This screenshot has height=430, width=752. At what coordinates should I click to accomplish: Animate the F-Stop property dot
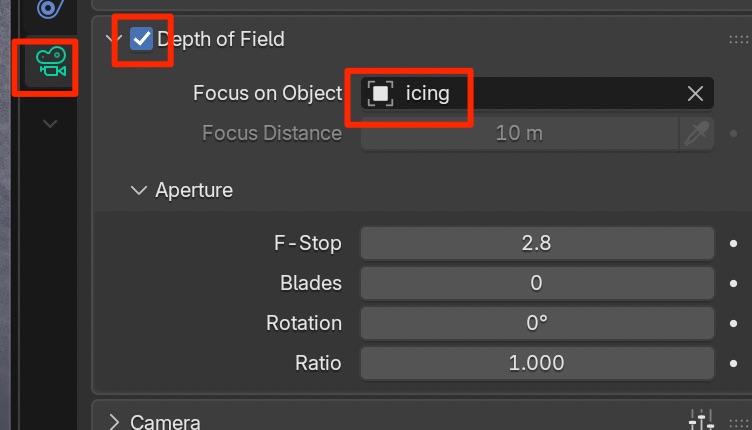[733, 243]
